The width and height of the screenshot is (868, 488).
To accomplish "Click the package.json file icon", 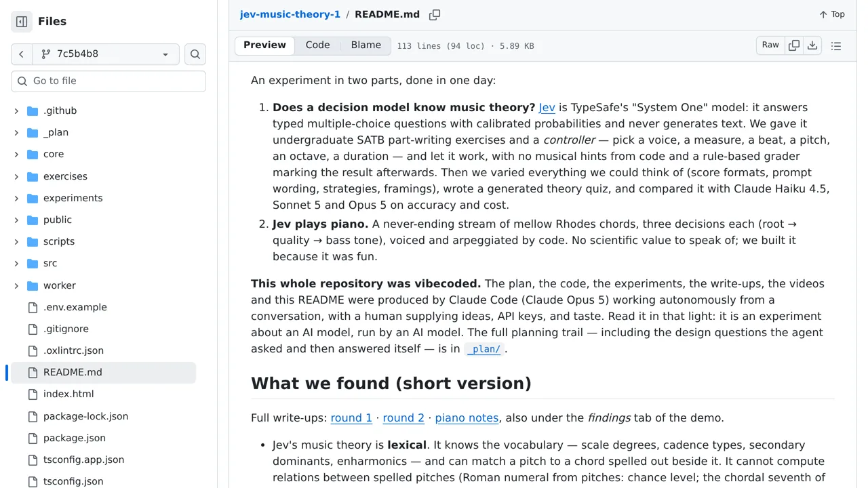I will tap(33, 438).
